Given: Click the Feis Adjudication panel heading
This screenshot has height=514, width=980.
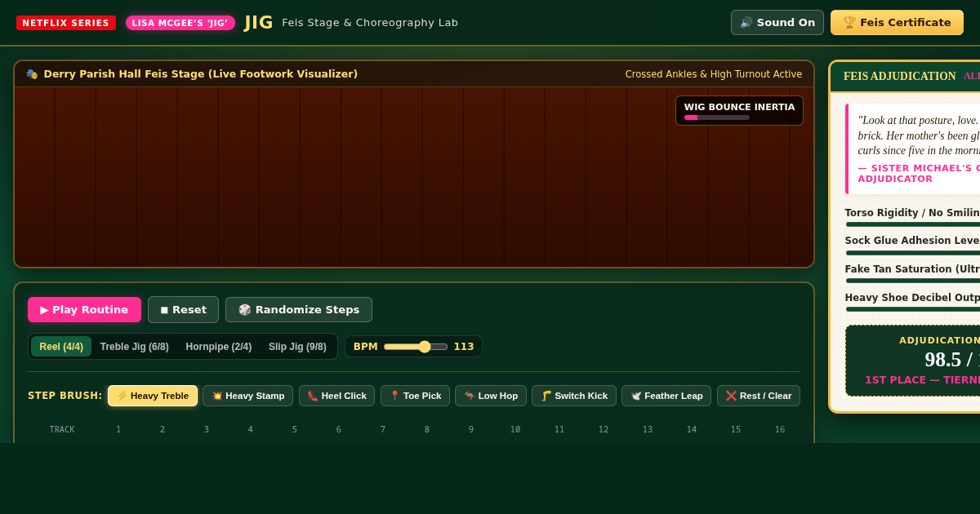Looking at the screenshot, I should [x=900, y=77].
